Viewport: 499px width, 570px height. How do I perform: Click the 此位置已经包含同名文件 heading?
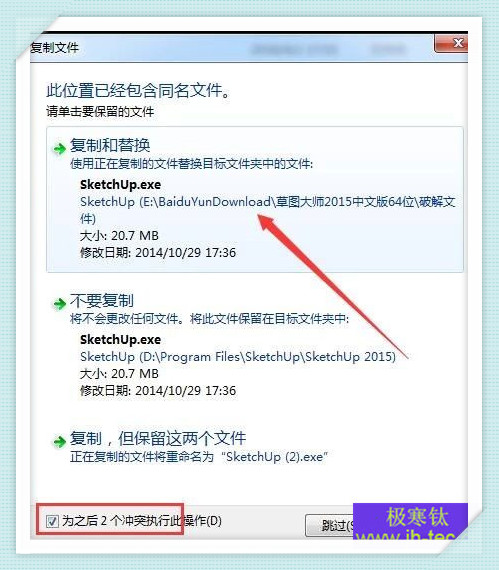click(138, 91)
